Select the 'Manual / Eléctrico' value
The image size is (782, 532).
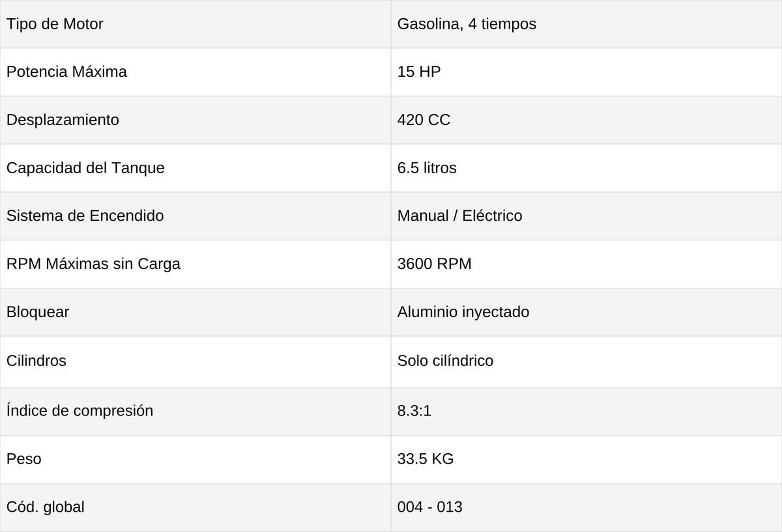click(x=459, y=216)
